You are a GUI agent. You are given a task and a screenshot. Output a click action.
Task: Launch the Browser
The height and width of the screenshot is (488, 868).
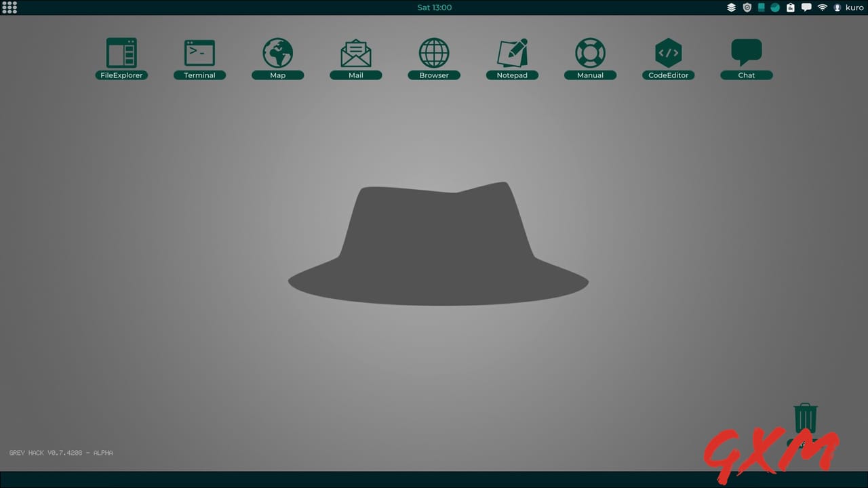tap(433, 51)
